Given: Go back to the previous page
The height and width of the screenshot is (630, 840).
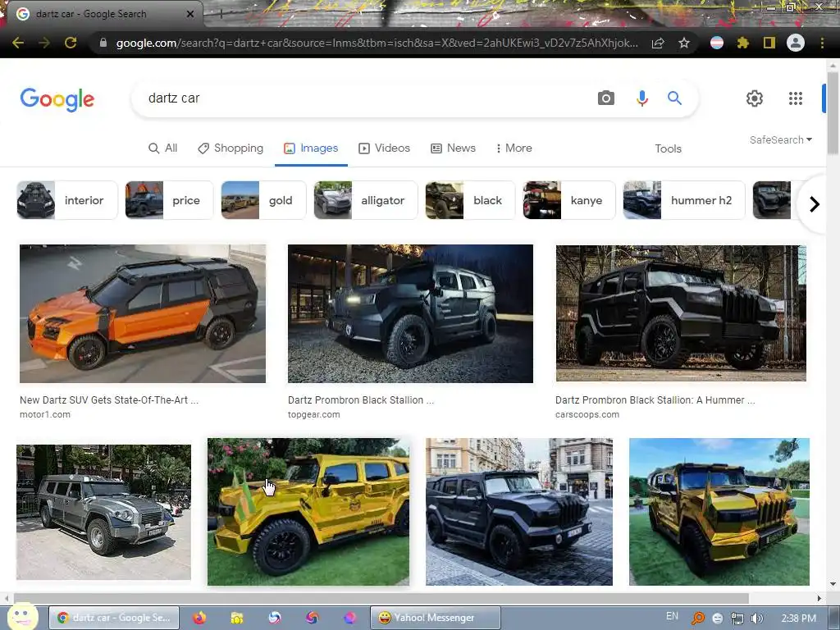Looking at the screenshot, I should pos(18,43).
